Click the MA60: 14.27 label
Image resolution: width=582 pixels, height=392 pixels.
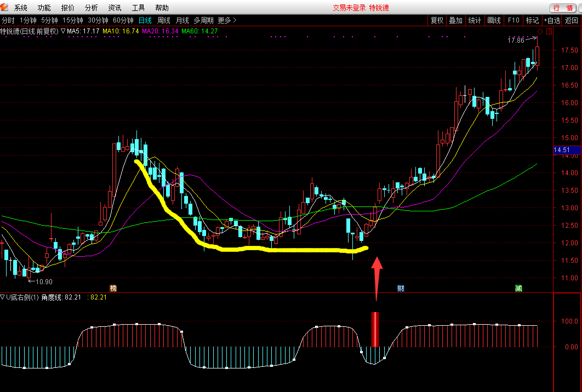(199, 31)
